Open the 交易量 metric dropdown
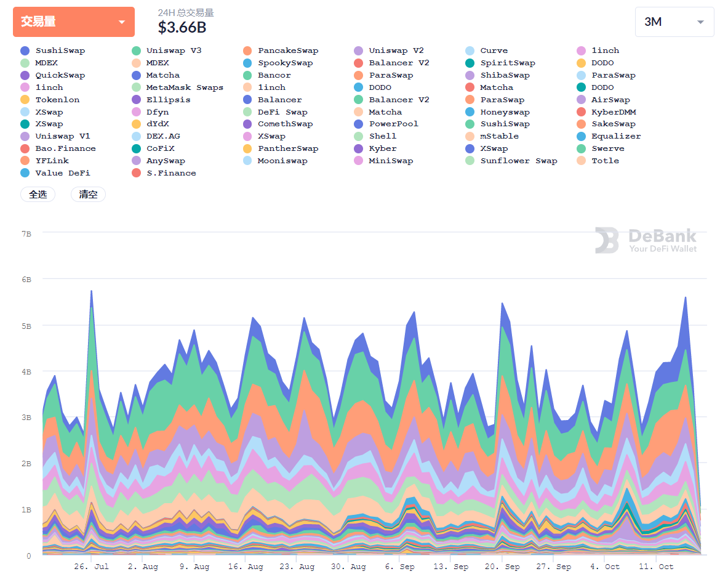Screen dimensions: 728x574 pos(74,22)
